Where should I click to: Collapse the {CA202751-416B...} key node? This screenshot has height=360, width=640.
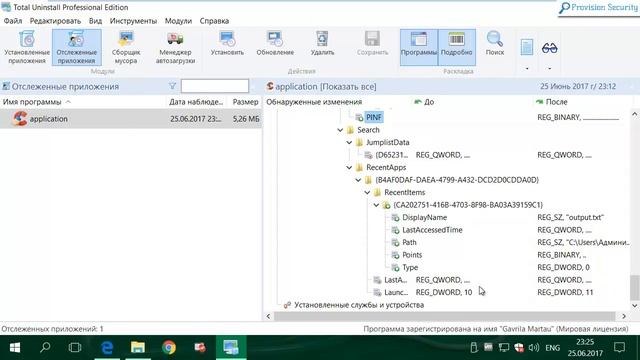(376, 205)
